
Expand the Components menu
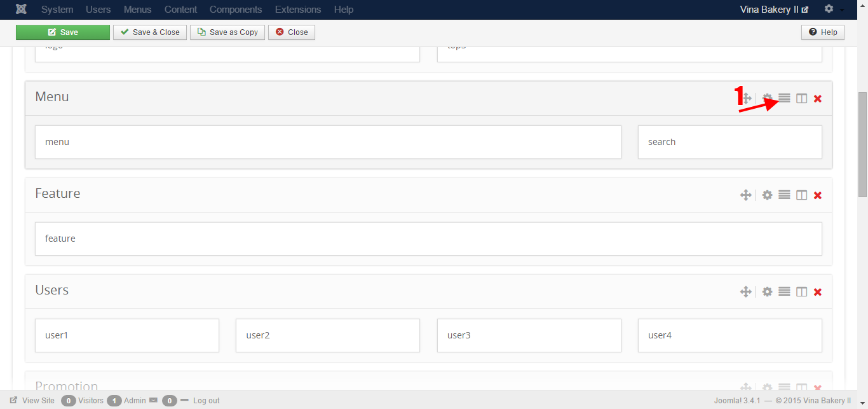click(x=236, y=10)
